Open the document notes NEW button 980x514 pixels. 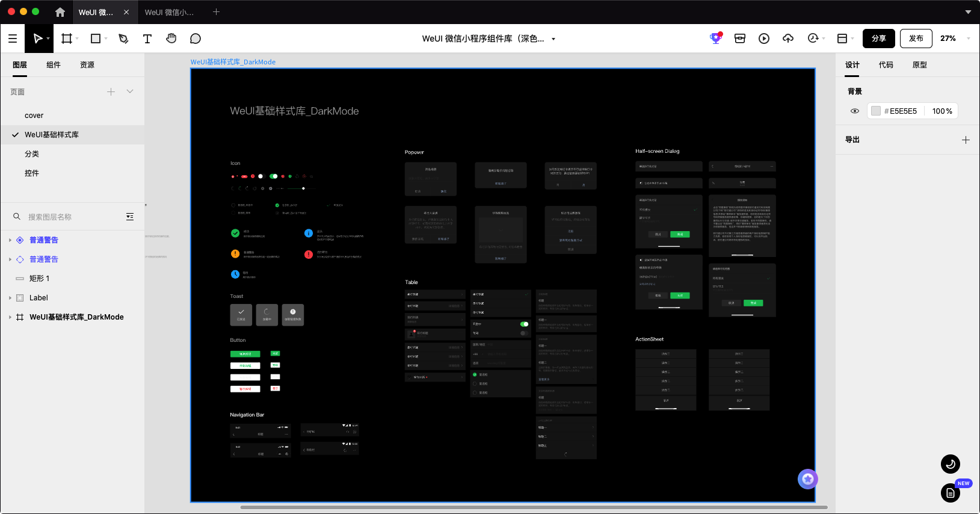951,493
